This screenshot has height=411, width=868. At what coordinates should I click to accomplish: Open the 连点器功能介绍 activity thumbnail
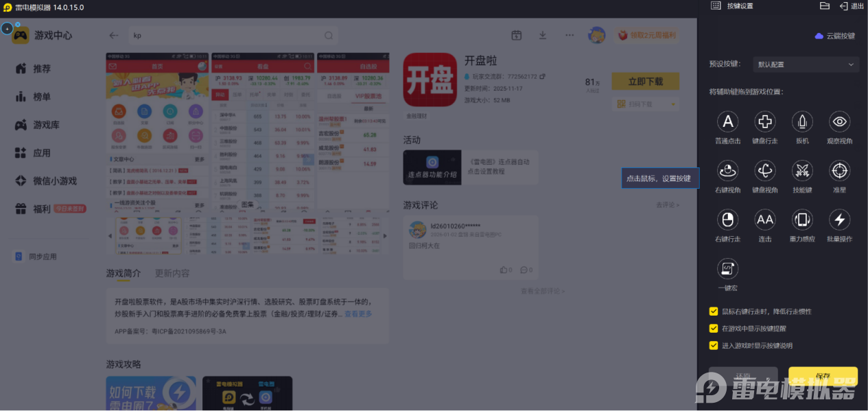pos(432,167)
